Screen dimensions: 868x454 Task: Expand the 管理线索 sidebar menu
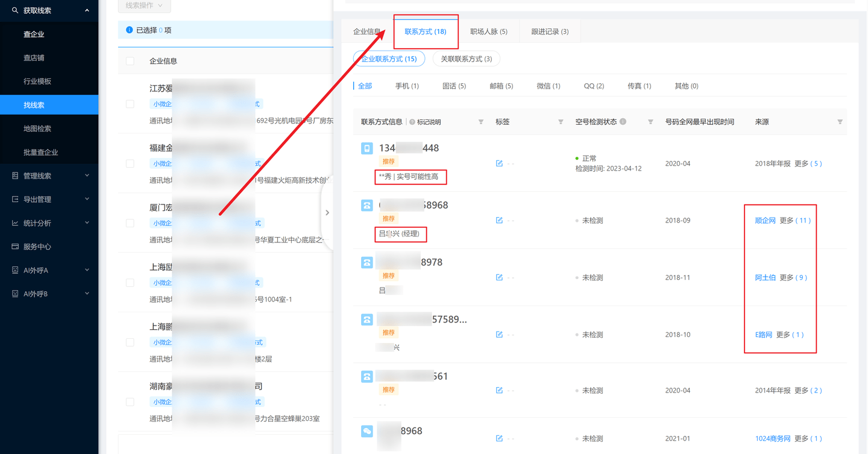(49, 176)
